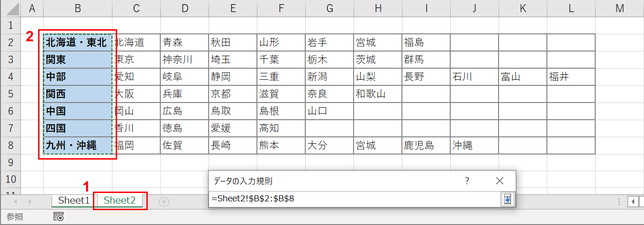Image resolution: width=644 pixels, height=225 pixels.
Task: Select row 2 header
Action: coord(10,42)
